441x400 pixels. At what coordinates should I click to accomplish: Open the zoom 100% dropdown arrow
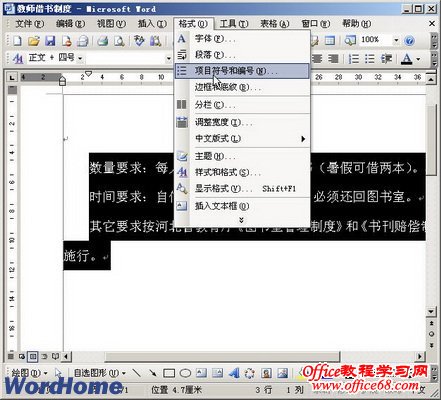click(x=396, y=41)
